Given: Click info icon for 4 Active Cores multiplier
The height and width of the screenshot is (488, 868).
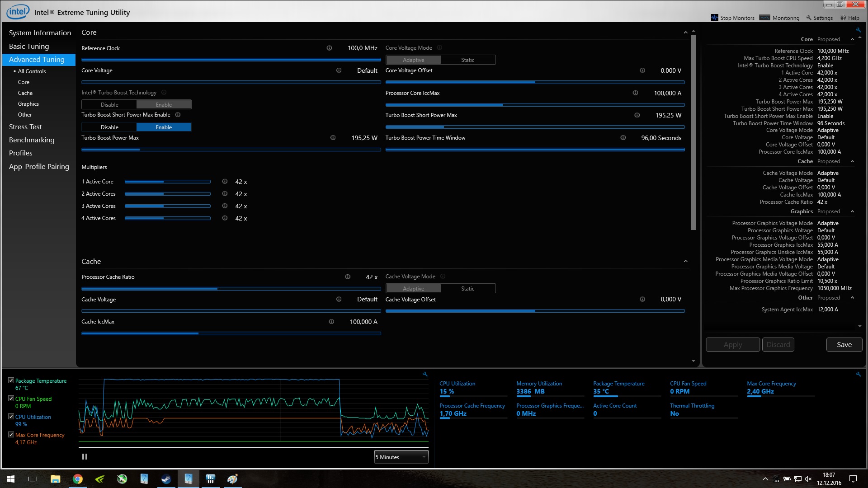Looking at the screenshot, I should tap(225, 218).
